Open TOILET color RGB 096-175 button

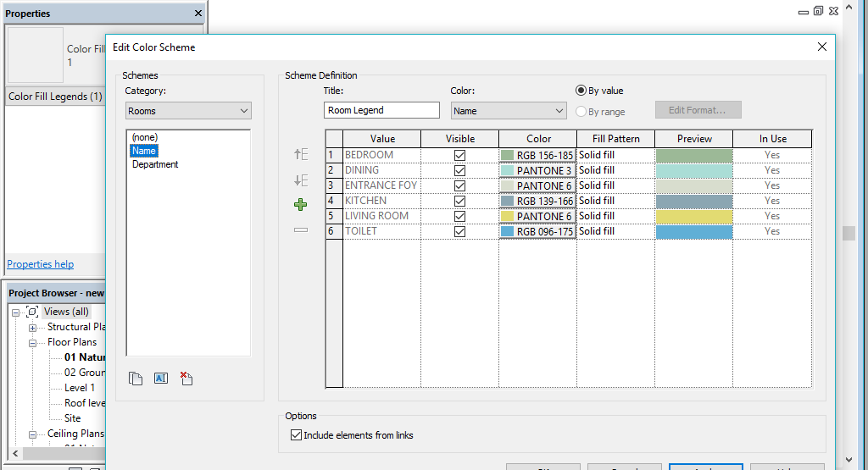537,231
